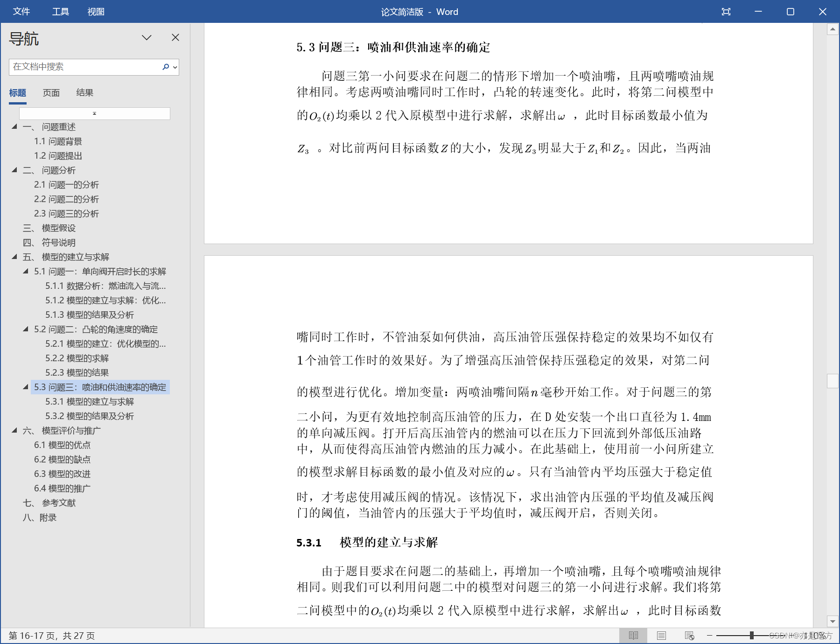Go to heading 5.1.2 模型的建立与求解

105,301
